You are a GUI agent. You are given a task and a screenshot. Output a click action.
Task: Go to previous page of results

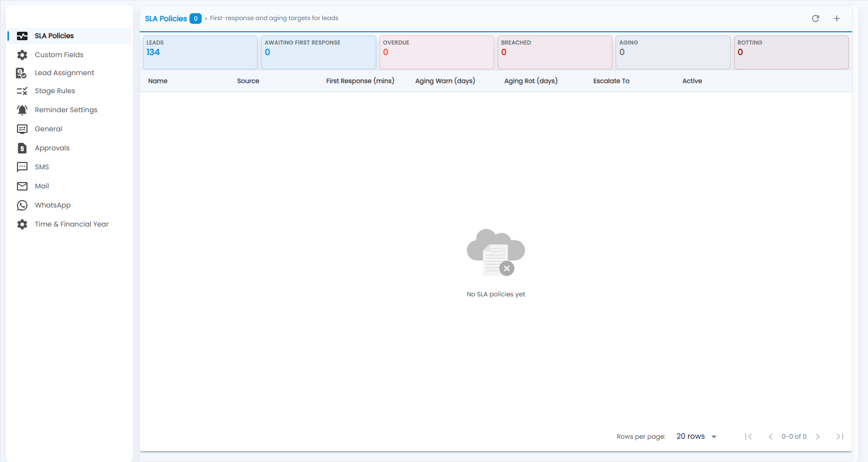click(771, 437)
